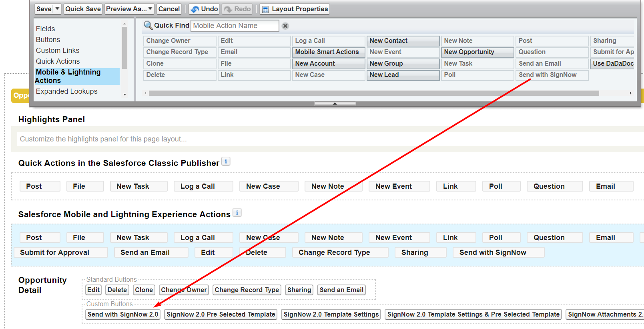This screenshot has width=644, height=329.
Task: Select Post in the Classic Publisher section
Action: (x=40, y=186)
